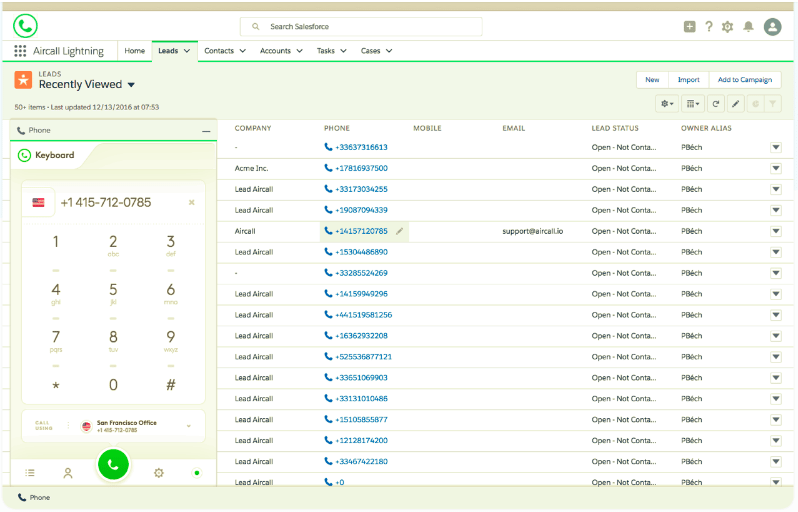Viewport: 798px width, 512px height.
Task: Open the display as table dropdown
Action: [693, 104]
